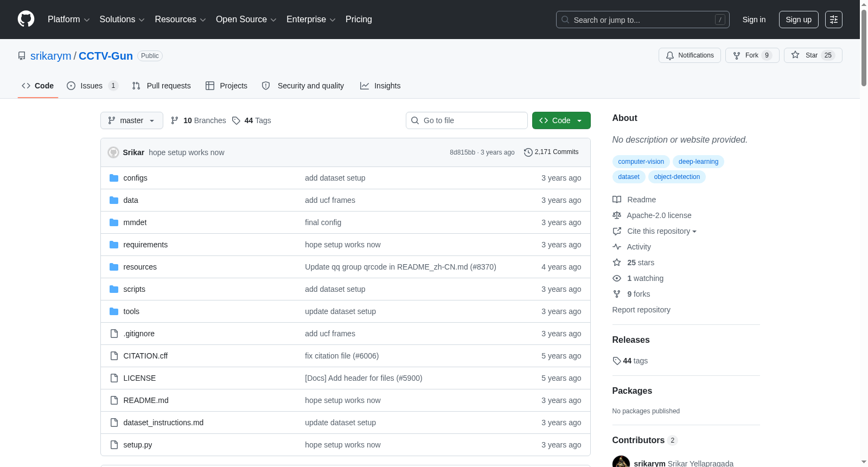Image resolution: width=868 pixels, height=467 pixels.
Task: Open the mmdet folder icon
Action: 114,222
